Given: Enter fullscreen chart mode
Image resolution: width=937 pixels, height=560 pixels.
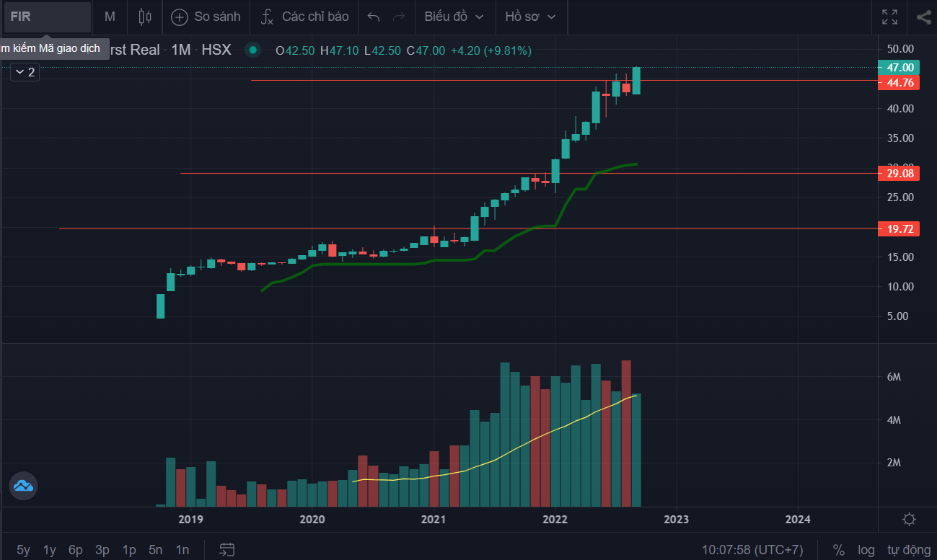Looking at the screenshot, I should click(889, 17).
